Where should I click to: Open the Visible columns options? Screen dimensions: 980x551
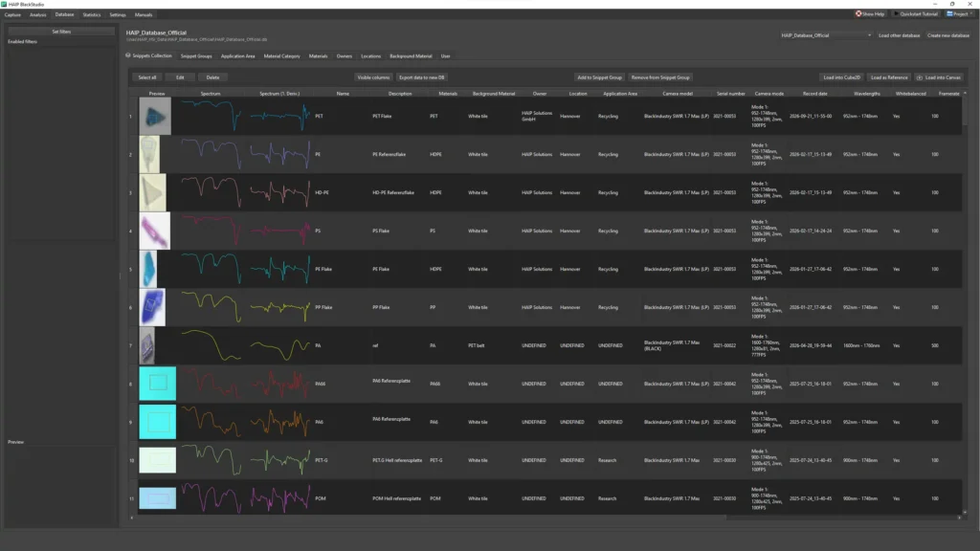[x=373, y=77]
